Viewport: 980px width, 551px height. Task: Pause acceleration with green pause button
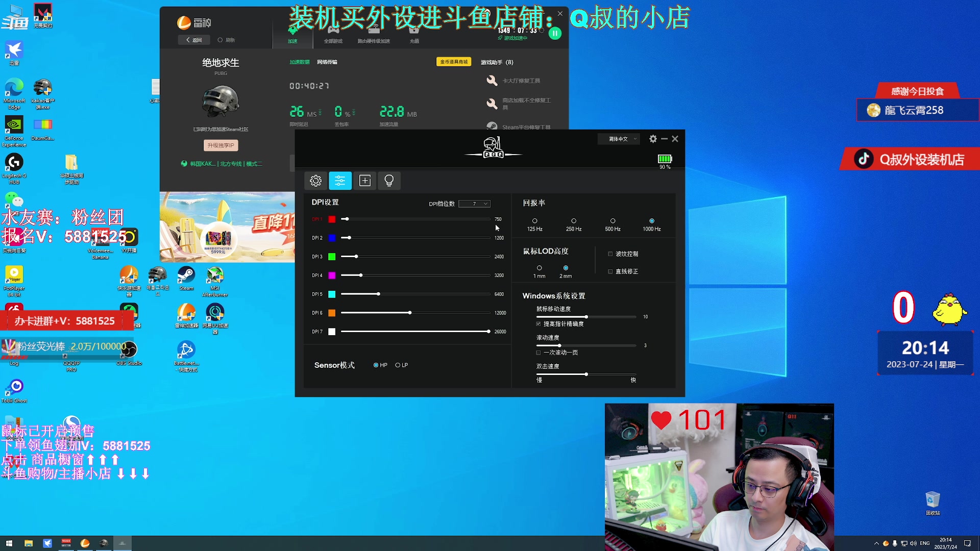tap(555, 33)
